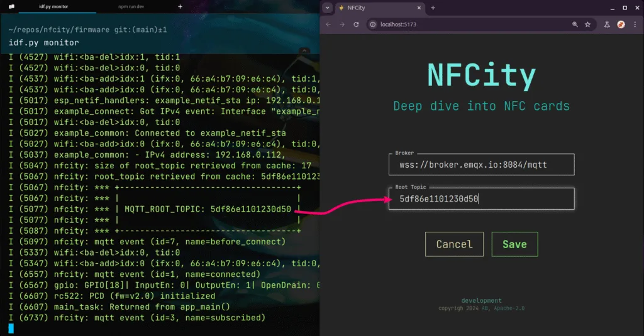Screen dimensions: 644x336
Task: Open the zoom magnifier icon in address bar
Action: click(575, 24)
